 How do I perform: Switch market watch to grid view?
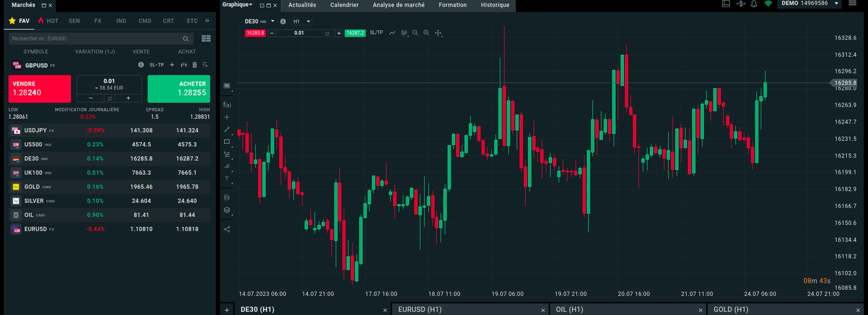pos(206,39)
